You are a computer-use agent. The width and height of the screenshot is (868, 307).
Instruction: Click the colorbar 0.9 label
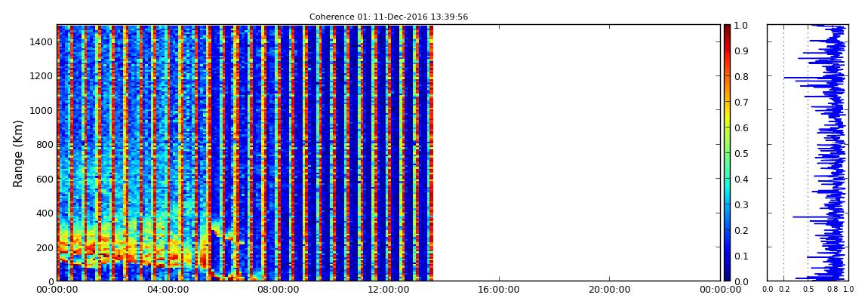click(x=741, y=51)
